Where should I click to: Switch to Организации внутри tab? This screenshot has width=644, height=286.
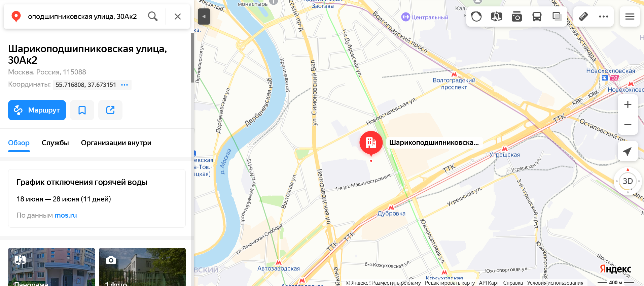[x=116, y=143]
